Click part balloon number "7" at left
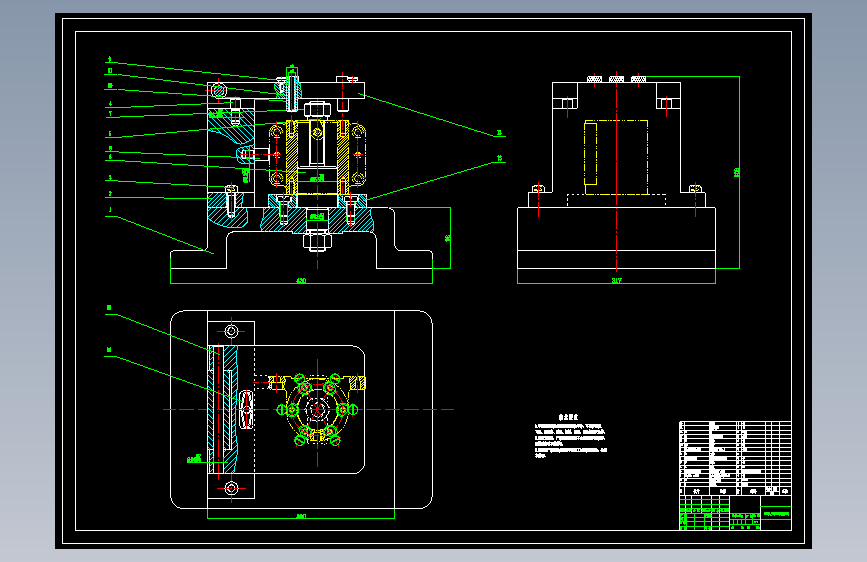 pos(110,113)
